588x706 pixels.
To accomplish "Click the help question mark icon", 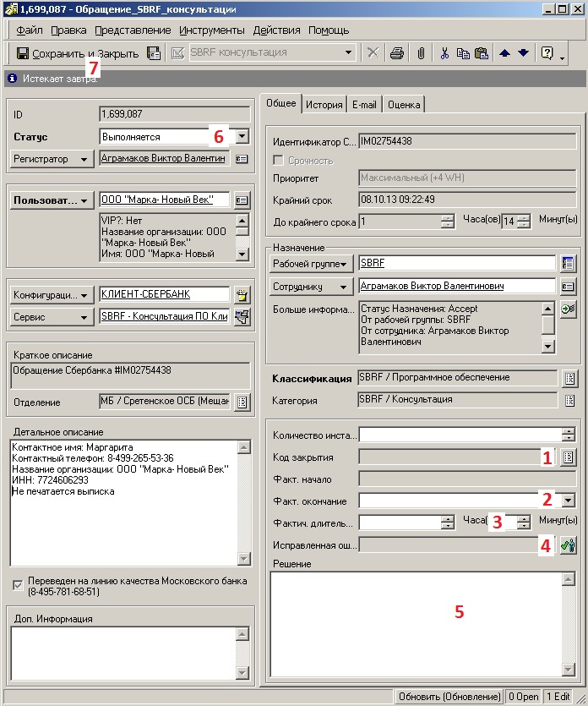I will pos(547,53).
